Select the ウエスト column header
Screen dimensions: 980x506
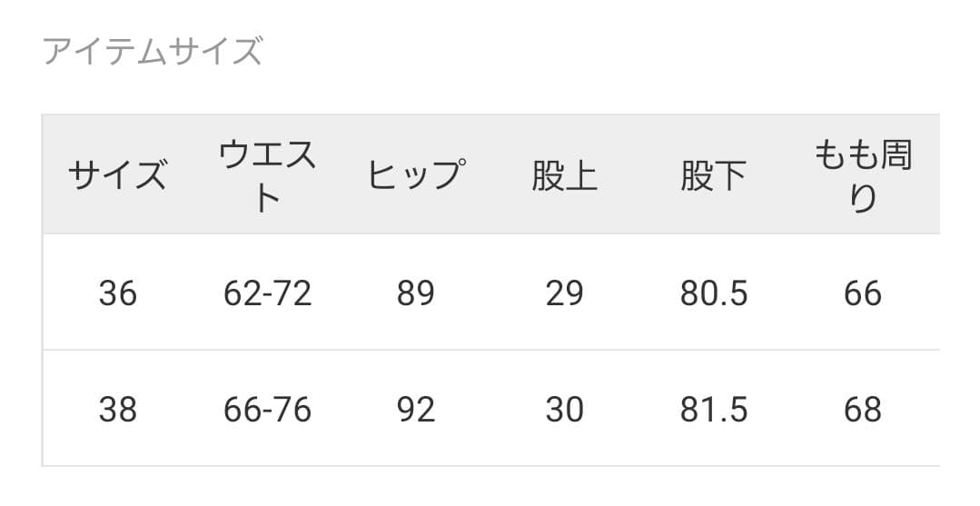click(x=267, y=175)
